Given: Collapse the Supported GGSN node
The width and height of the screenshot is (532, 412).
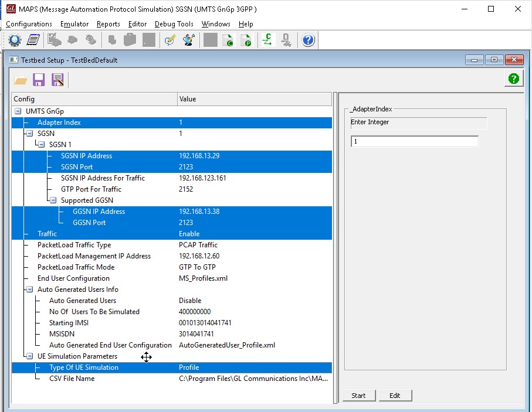Looking at the screenshot, I should [53, 200].
